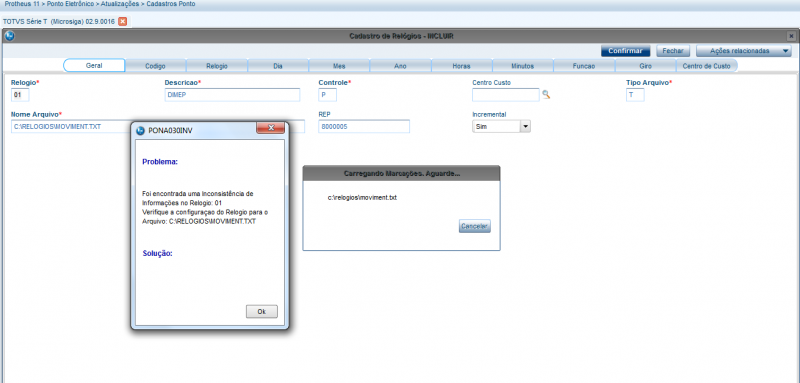Screen dimensions: 800x383
Task: Expand the Incremental dropdown arrow
Action: pos(525,126)
